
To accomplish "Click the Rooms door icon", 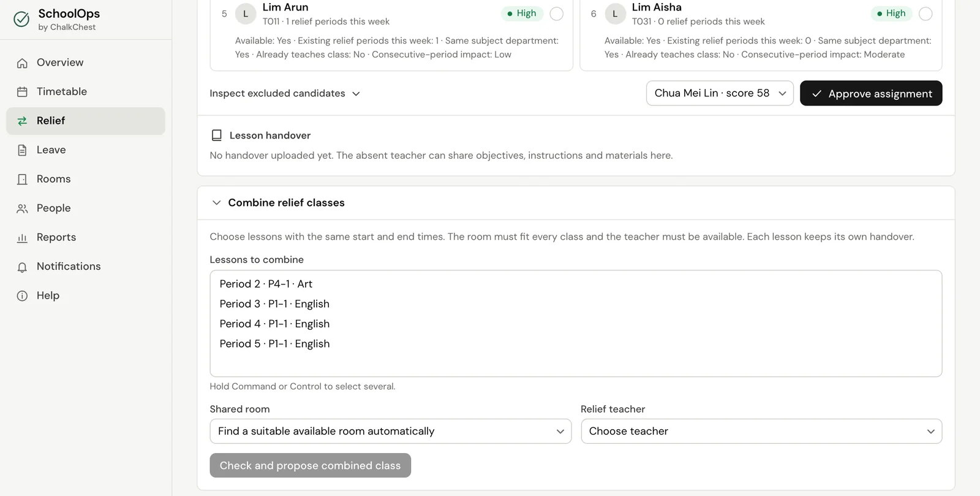I will pyautogui.click(x=22, y=179).
